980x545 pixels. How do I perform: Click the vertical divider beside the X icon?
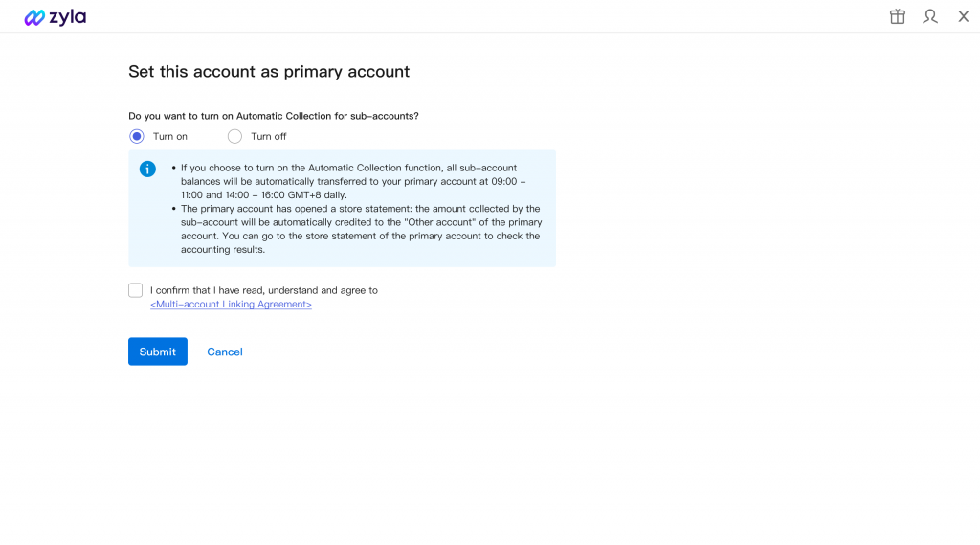[947, 16]
